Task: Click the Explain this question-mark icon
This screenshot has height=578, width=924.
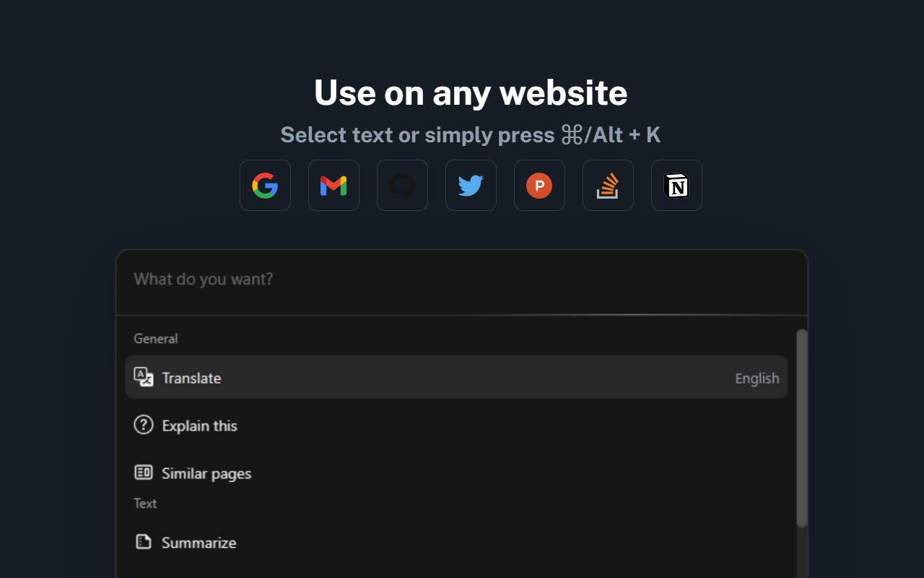Action: click(144, 425)
